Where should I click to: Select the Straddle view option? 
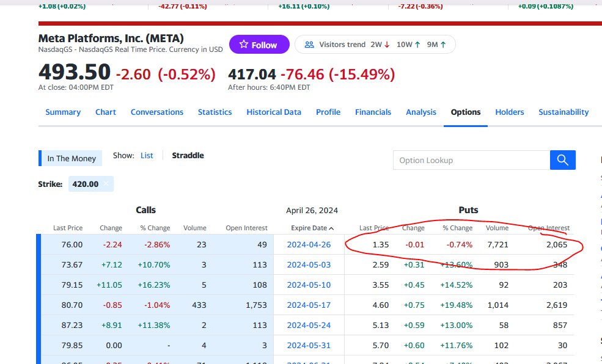188,155
